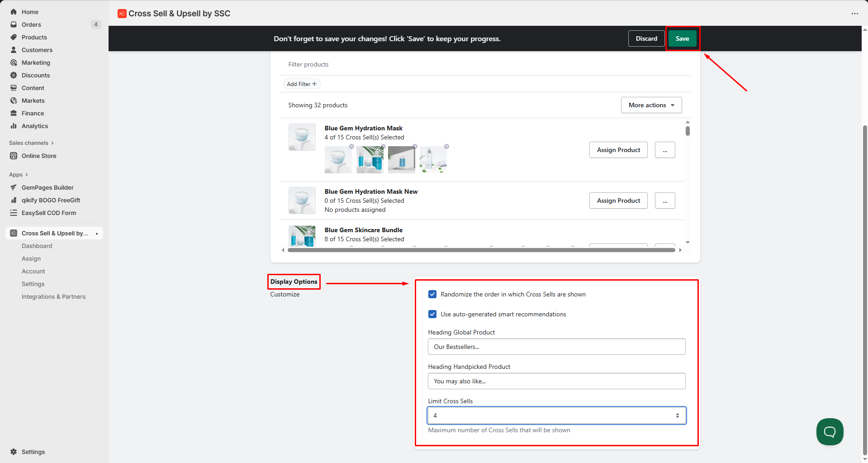Open the three-dot menu at top right
The height and width of the screenshot is (463, 868).
[x=854, y=14]
